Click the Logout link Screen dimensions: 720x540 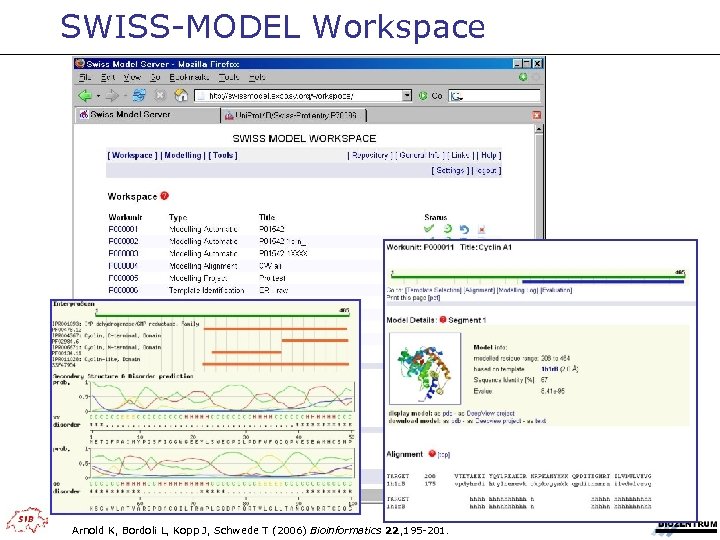tap(486, 170)
